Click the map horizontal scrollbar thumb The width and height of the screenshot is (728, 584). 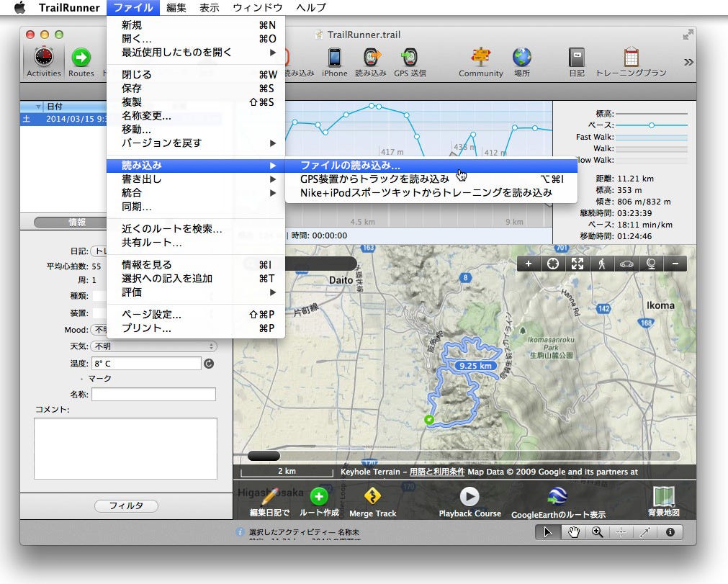tap(264, 456)
